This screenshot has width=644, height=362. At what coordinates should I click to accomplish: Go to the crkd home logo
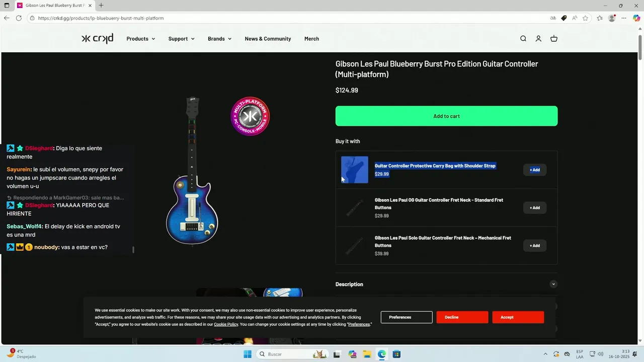point(97,39)
